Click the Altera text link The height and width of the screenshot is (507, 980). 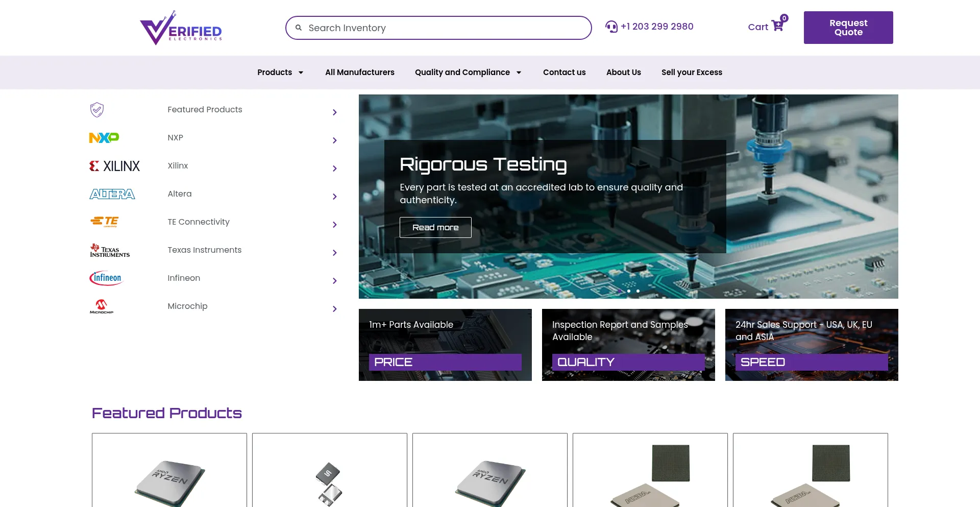[180, 194]
